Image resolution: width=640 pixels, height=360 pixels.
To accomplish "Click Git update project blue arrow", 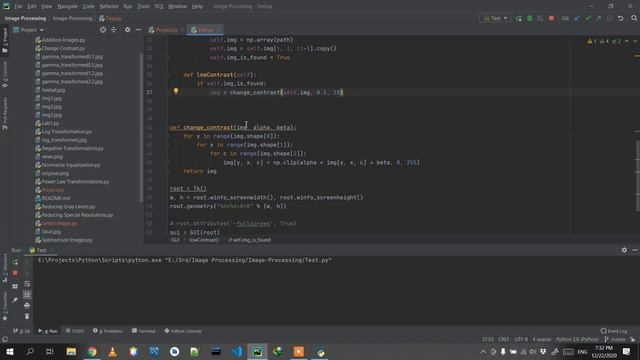I will click(577, 18).
